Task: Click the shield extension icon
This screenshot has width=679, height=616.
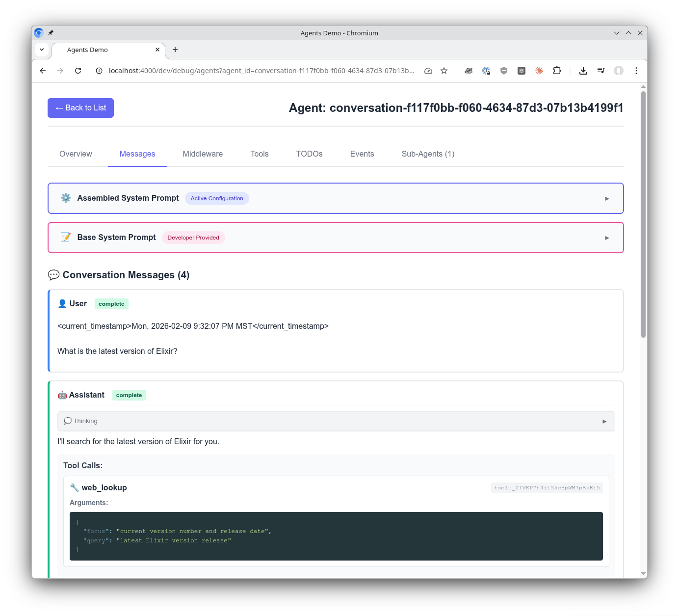Action: click(504, 71)
